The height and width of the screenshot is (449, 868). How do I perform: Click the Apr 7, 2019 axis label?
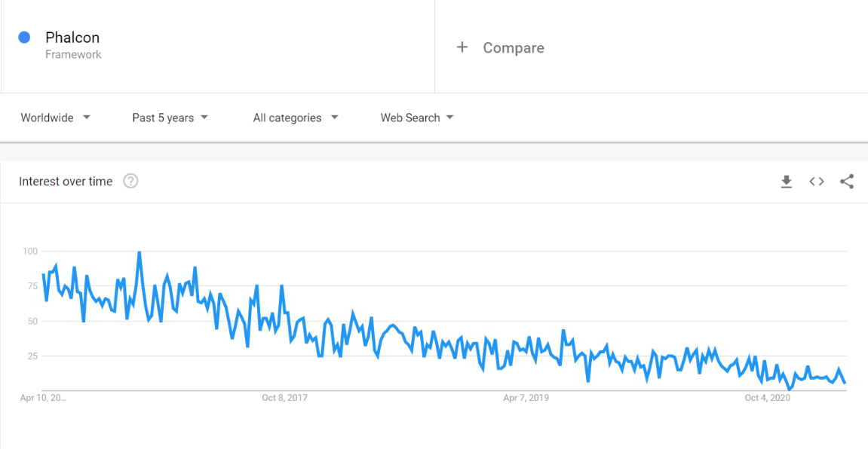525,397
